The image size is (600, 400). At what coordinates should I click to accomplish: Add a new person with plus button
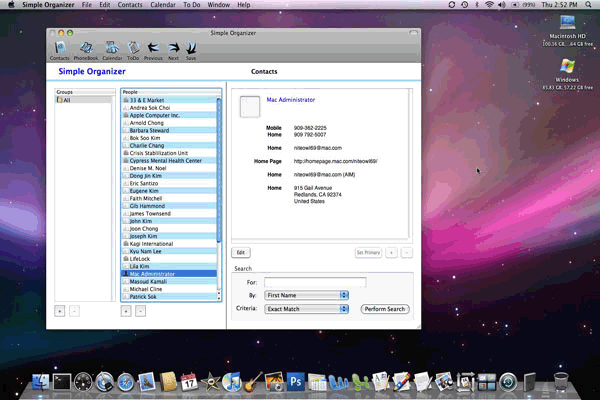click(x=126, y=311)
